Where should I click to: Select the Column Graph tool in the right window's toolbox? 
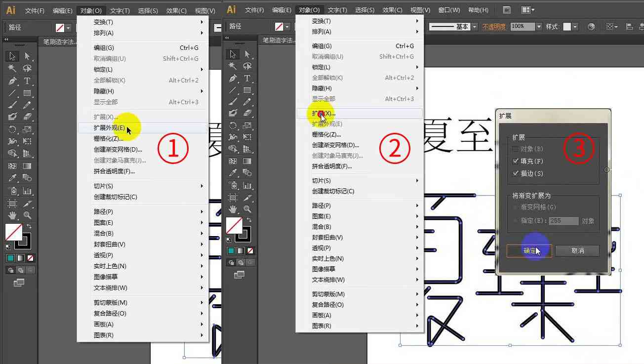coord(247,185)
